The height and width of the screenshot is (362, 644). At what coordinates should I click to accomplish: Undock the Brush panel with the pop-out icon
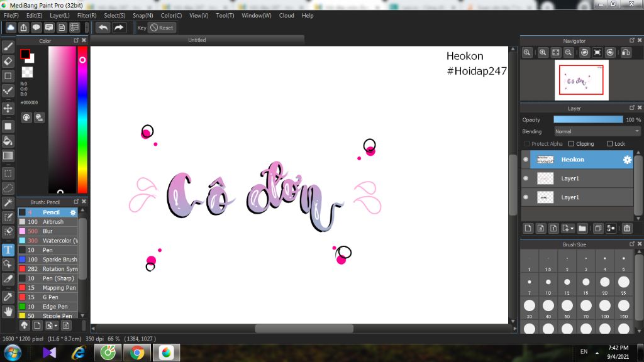(76, 202)
